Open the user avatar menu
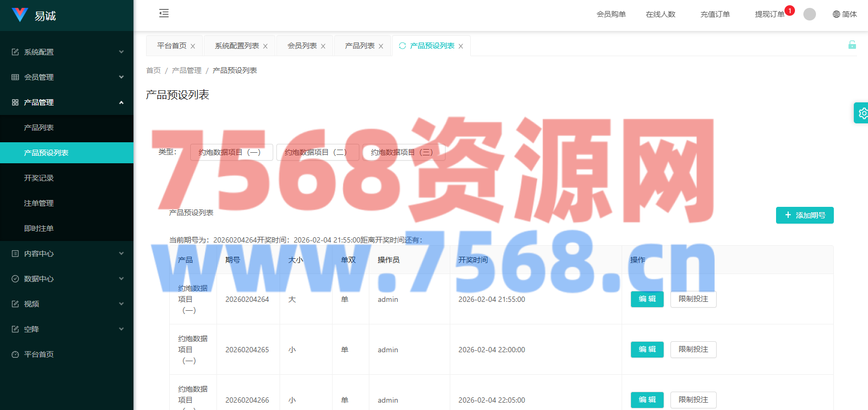This screenshot has width=868, height=410. pos(810,14)
